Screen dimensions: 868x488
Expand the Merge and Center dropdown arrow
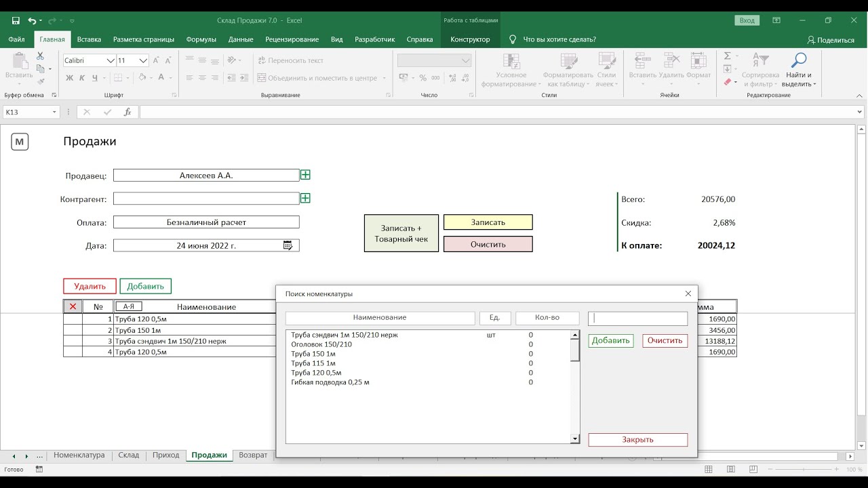click(384, 78)
